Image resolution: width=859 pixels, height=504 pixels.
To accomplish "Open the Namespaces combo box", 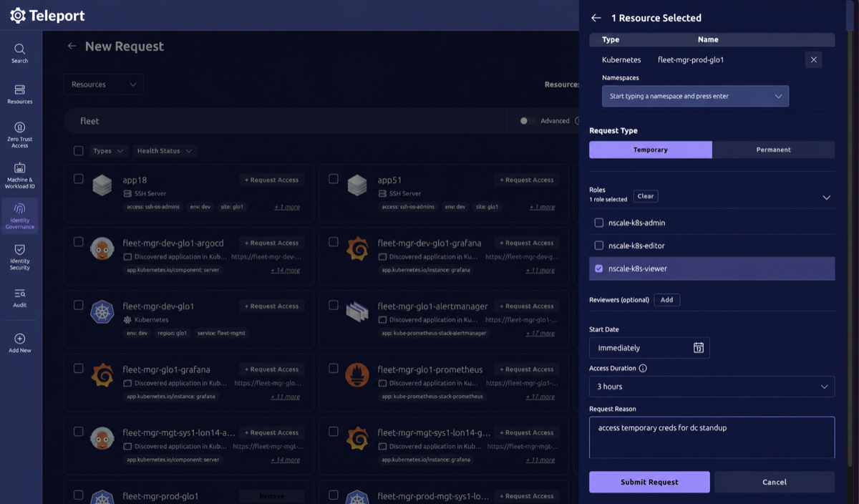I will click(x=695, y=96).
